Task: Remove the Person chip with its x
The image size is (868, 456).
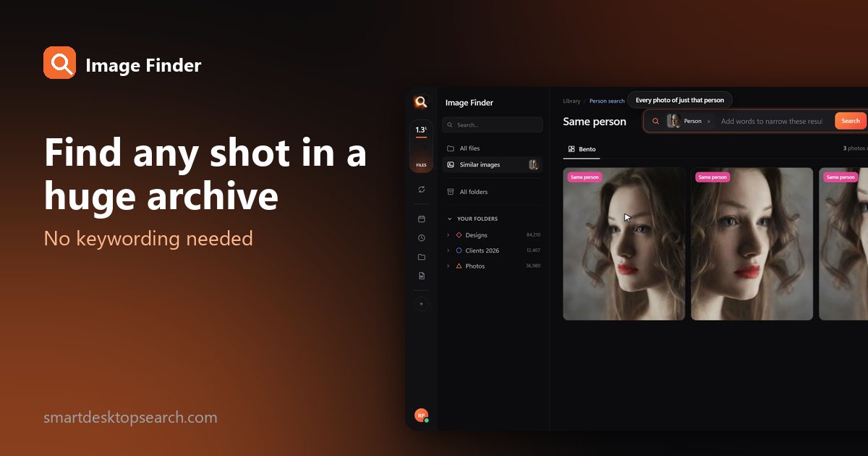Action: click(708, 122)
